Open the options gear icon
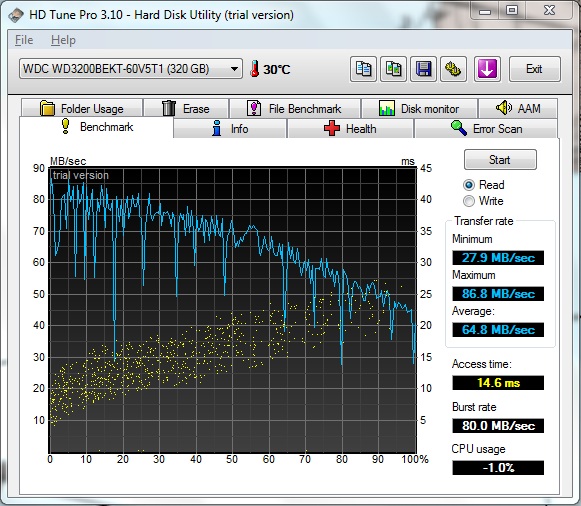This screenshot has height=506, width=581. (453, 69)
